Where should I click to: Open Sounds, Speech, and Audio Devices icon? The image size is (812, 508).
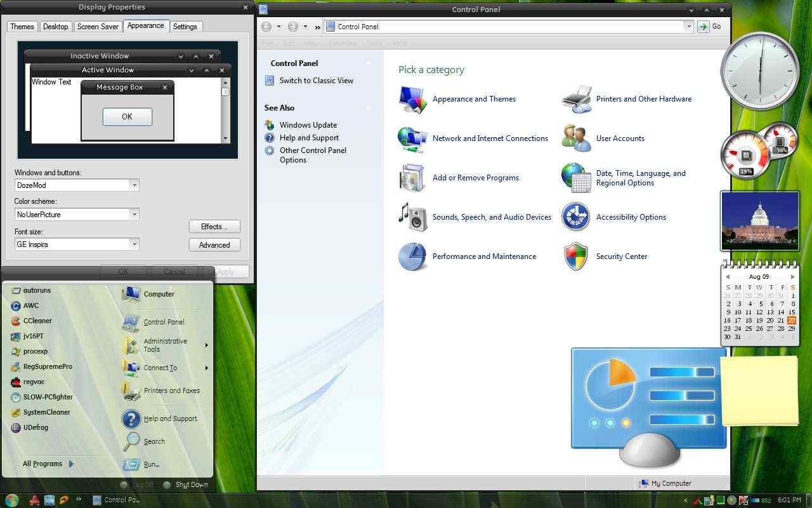413,217
